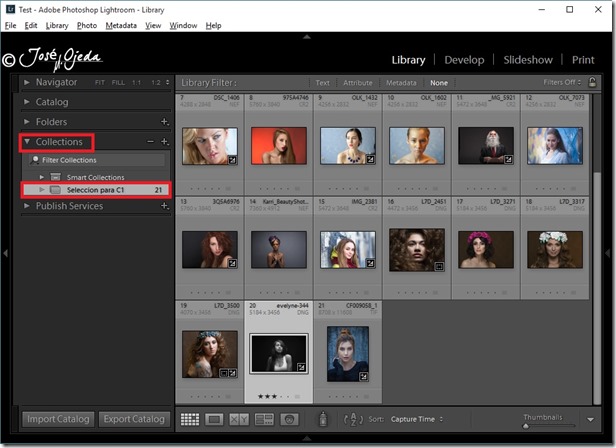Screen dimensions: 616x448
Task: Set Navigator zoom to FIT
Action: (100, 83)
